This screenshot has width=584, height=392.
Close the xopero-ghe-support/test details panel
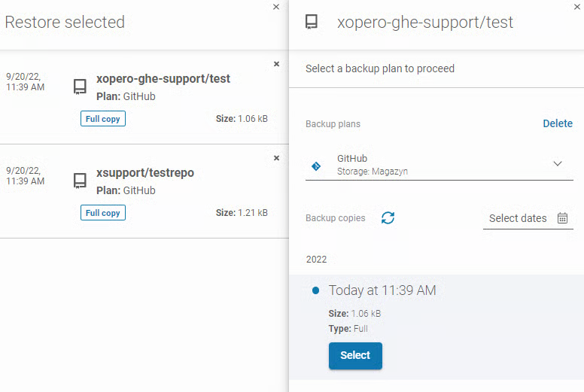click(576, 7)
